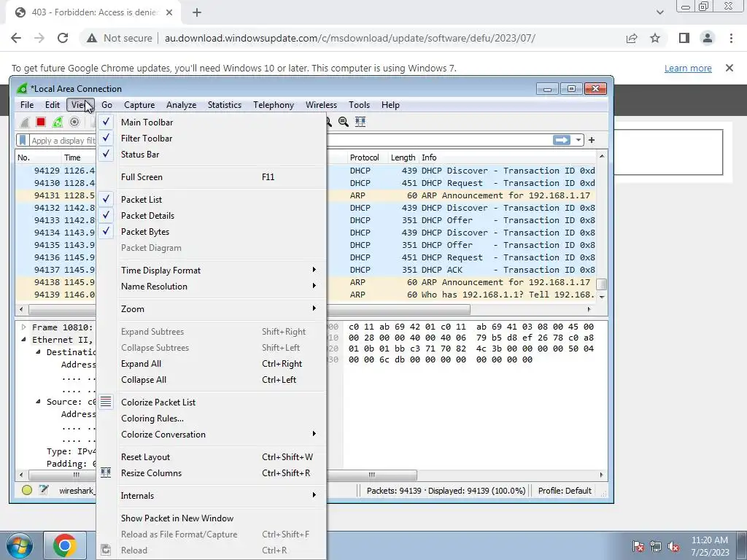Choose Coloring Rules... in the menu

pyautogui.click(x=212, y=418)
